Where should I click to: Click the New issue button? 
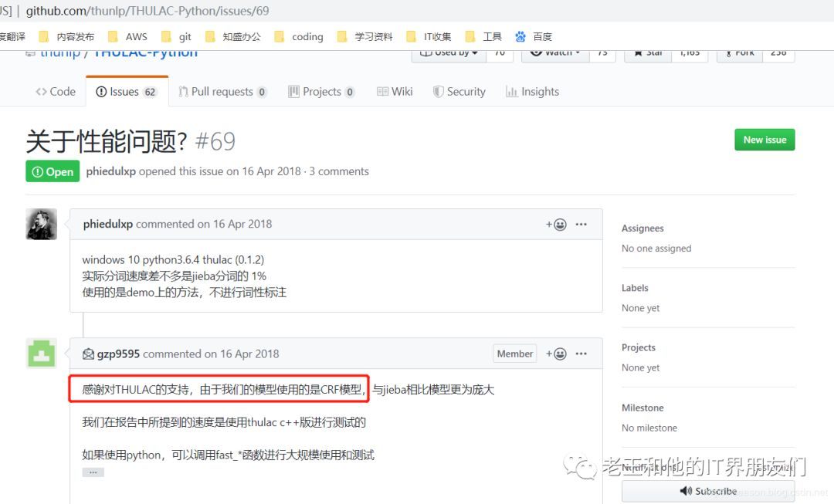[x=764, y=140]
